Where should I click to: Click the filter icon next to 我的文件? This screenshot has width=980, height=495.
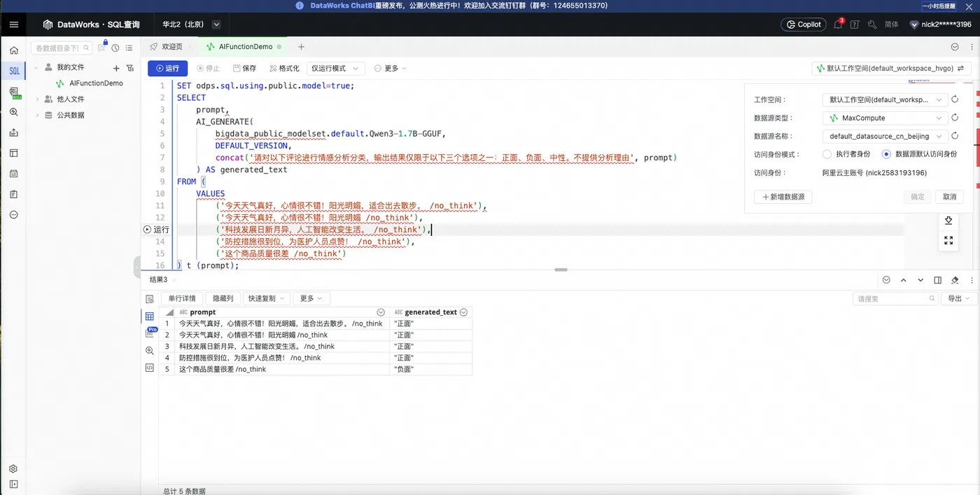click(x=130, y=68)
